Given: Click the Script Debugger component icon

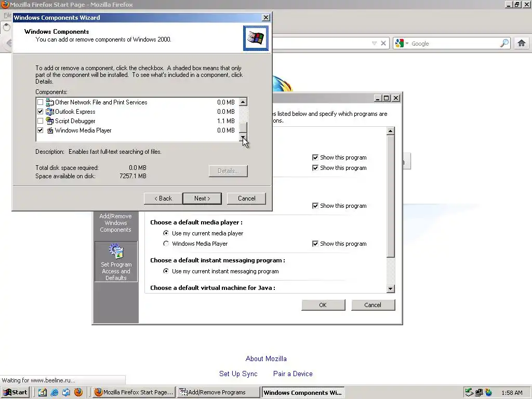Looking at the screenshot, I should click(50, 121).
